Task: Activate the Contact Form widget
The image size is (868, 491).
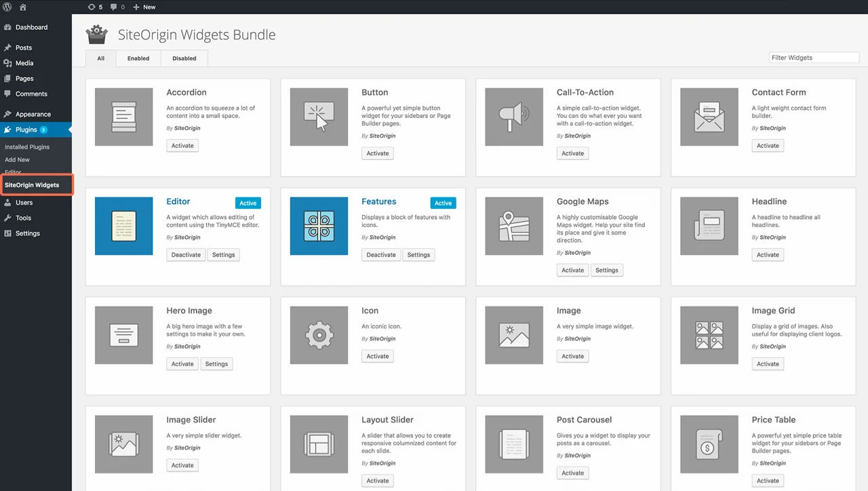Action: pyautogui.click(x=768, y=146)
